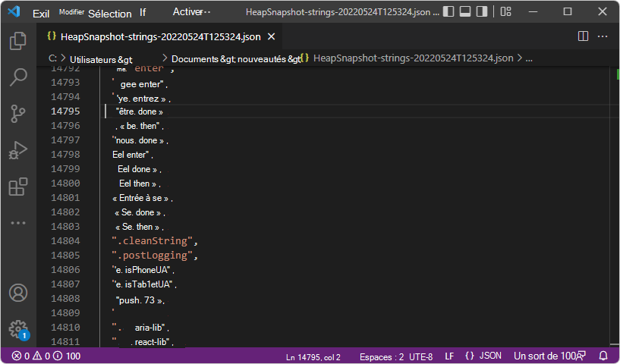Split the editor to the right
The image size is (620, 364).
pyautogui.click(x=584, y=36)
